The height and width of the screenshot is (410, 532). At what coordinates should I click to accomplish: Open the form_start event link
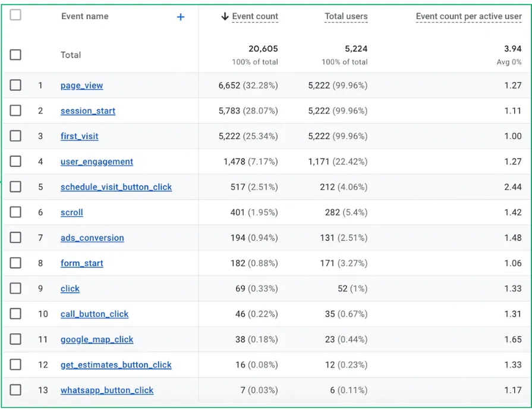(82, 263)
